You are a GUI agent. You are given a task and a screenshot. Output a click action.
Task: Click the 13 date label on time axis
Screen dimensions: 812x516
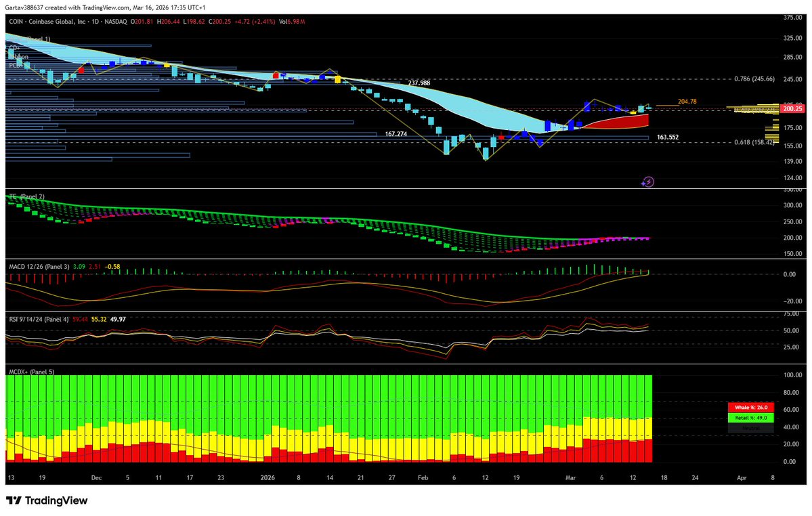pyautogui.click(x=12, y=477)
